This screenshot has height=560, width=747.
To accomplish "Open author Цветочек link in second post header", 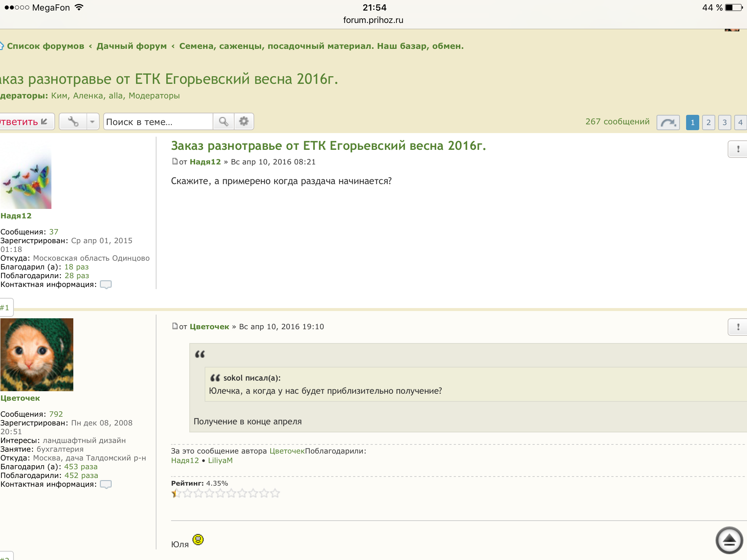I will point(209,327).
